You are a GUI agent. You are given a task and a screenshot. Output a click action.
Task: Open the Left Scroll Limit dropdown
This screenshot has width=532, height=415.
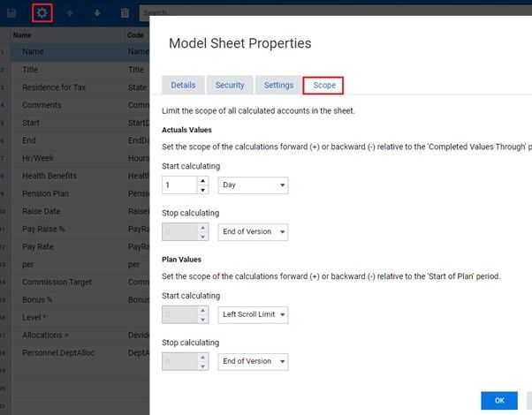point(253,313)
